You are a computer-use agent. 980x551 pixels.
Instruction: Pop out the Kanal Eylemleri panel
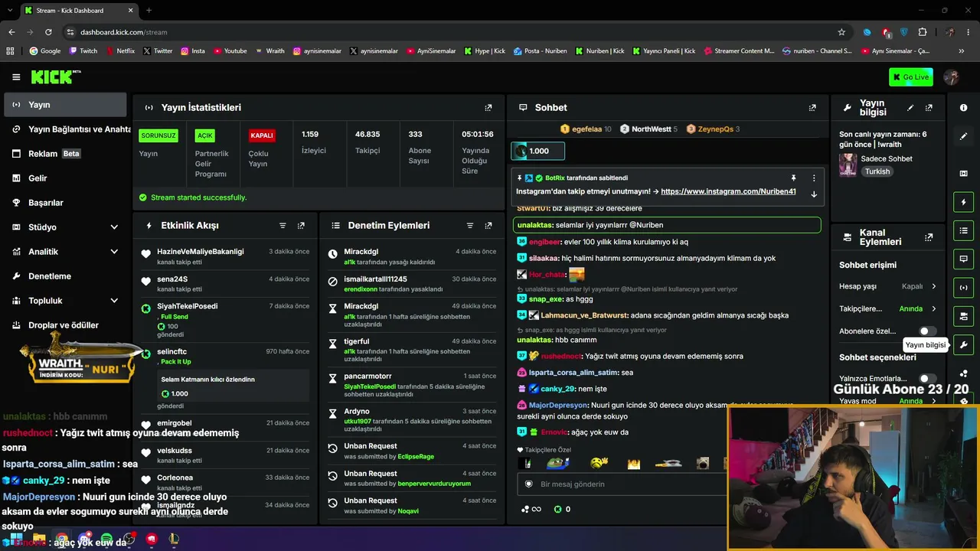pos(929,237)
